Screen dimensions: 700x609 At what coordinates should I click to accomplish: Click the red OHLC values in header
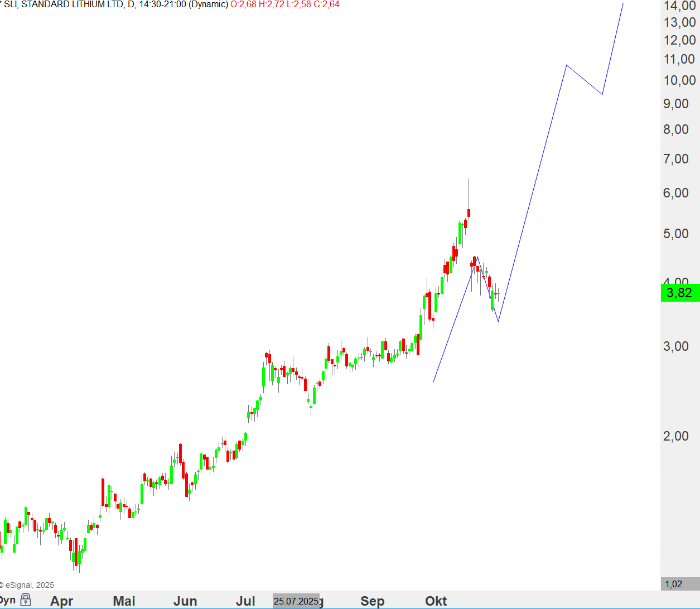pos(284,4)
